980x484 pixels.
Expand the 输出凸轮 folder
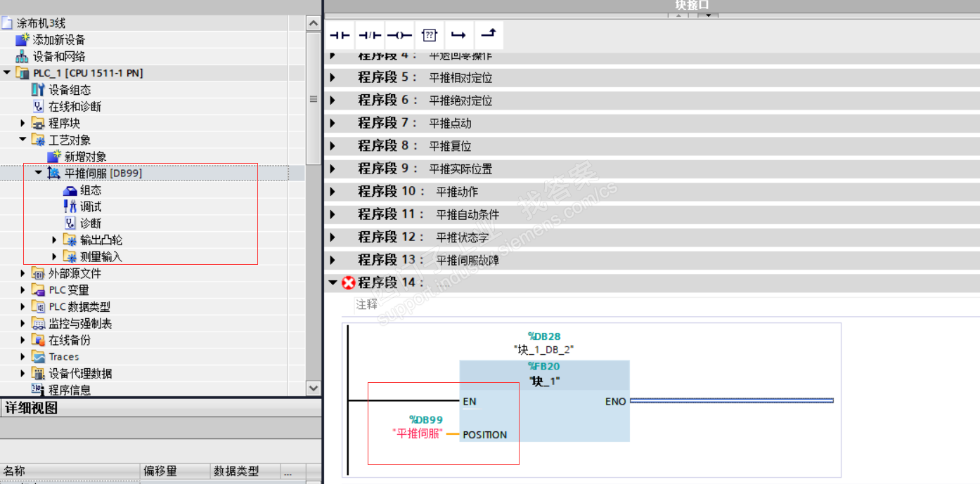[55, 240]
